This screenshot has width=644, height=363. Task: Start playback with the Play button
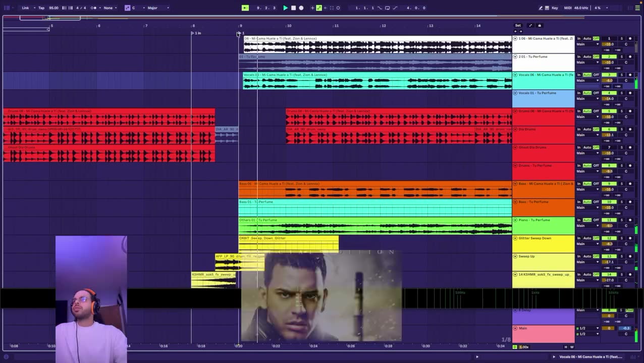[285, 8]
